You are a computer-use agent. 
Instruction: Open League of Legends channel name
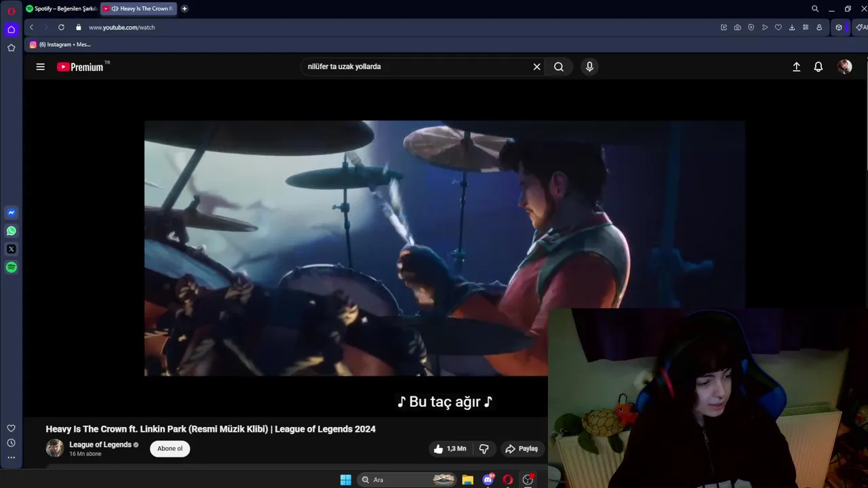point(100,445)
